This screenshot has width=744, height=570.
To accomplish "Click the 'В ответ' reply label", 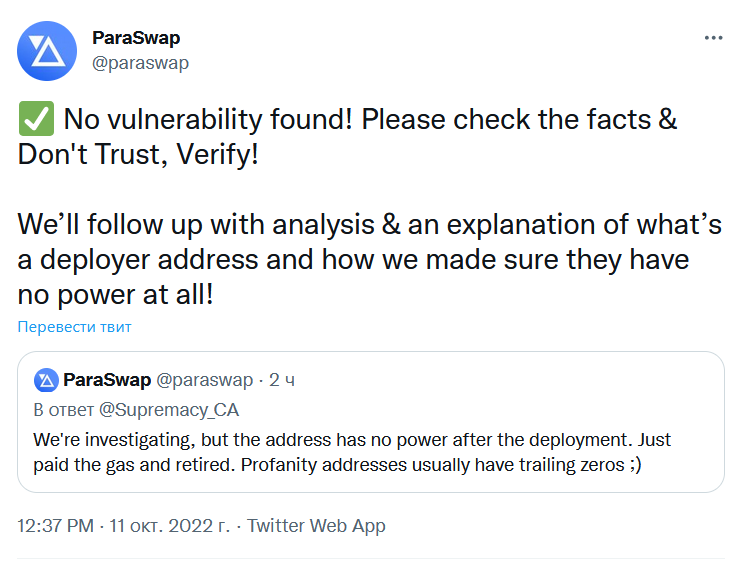I will click(64, 410).
